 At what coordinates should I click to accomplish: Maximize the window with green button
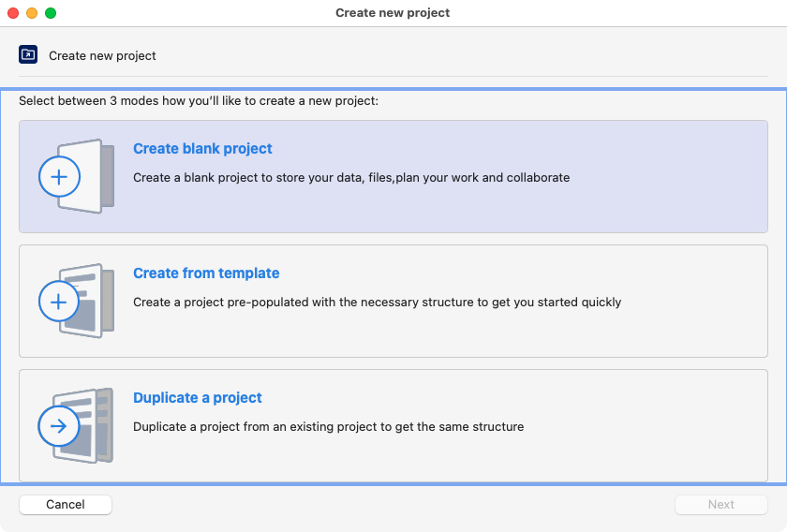coord(51,13)
